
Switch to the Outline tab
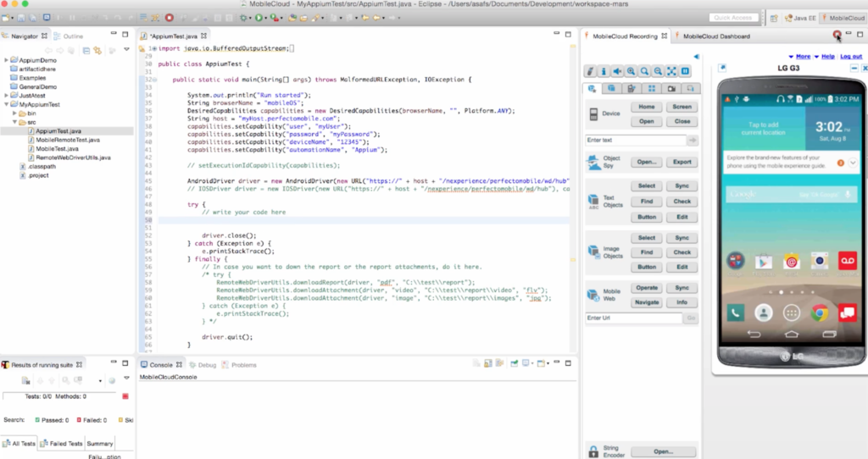(68, 36)
